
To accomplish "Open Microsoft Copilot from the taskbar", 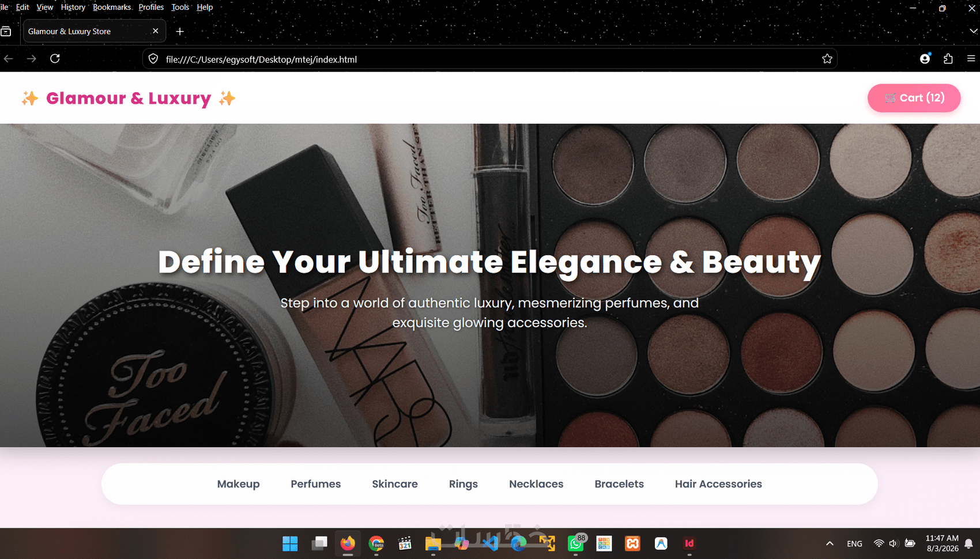I will (462, 543).
